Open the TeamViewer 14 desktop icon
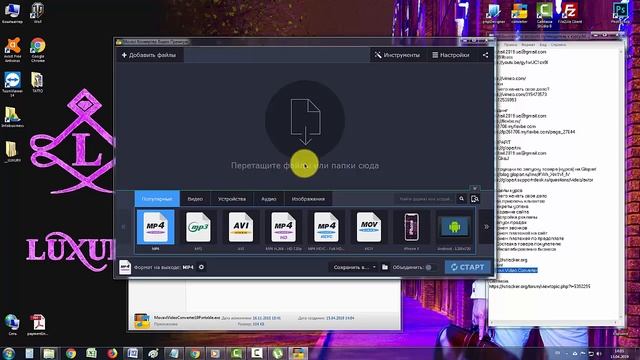The width and height of the screenshot is (640, 360). (12, 84)
